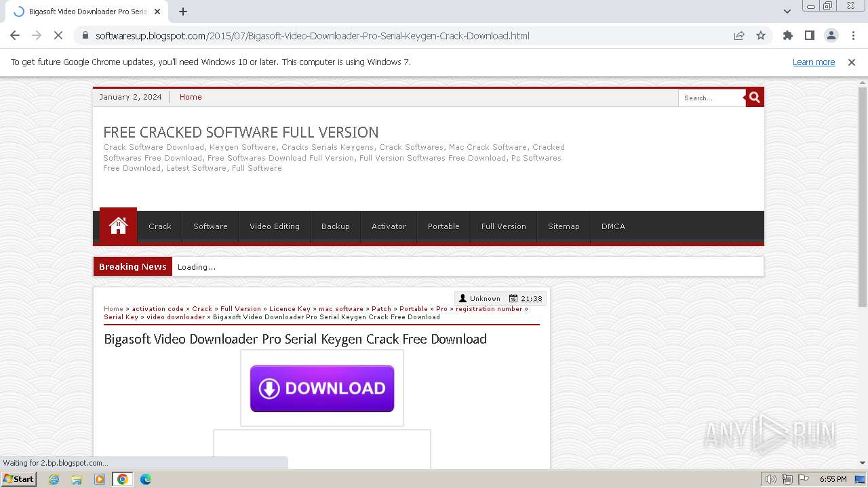The width and height of the screenshot is (868, 488).
Task: Open the Full Version menu item
Action: 504,226
